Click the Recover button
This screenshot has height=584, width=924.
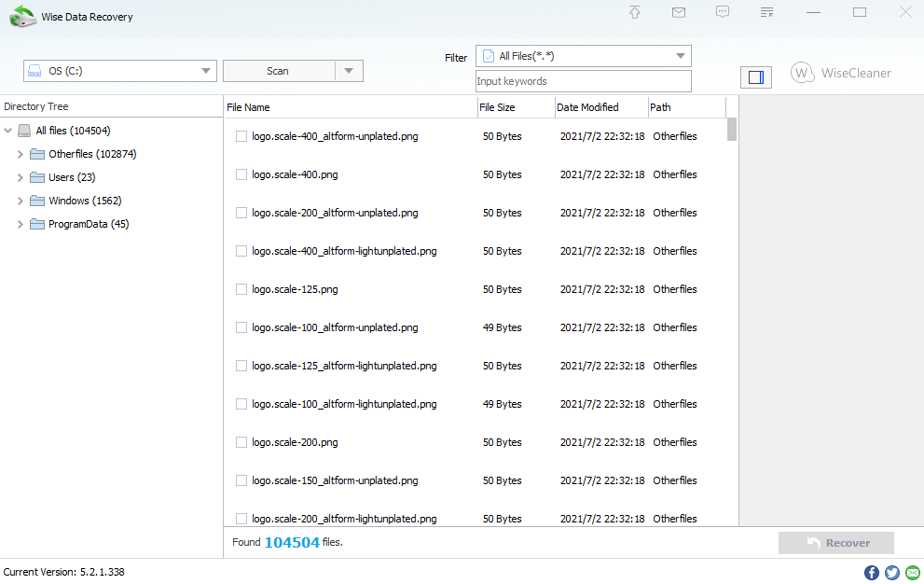click(x=834, y=542)
